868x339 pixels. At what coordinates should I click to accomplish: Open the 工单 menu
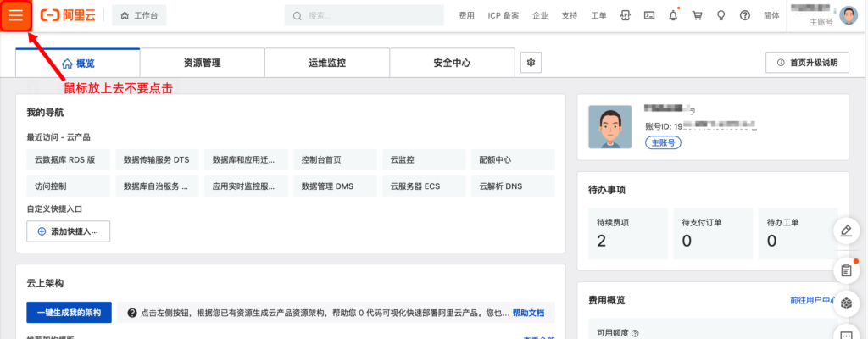(x=598, y=15)
